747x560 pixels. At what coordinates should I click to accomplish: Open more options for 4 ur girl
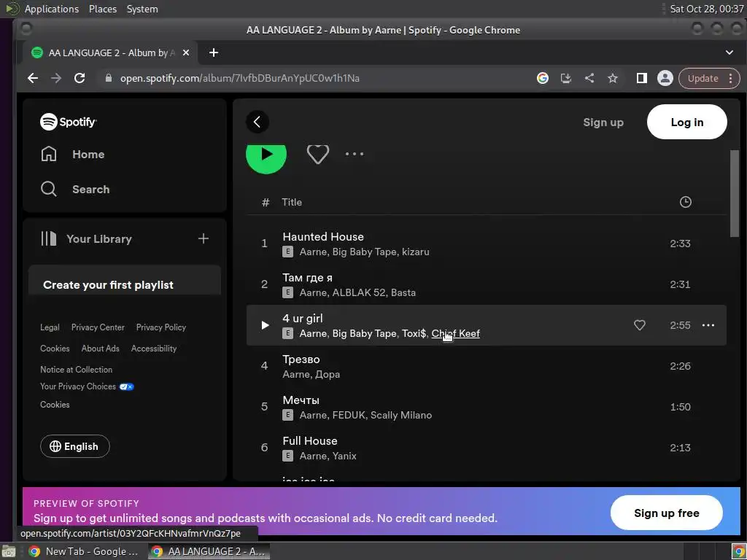click(x=708, y=325)
